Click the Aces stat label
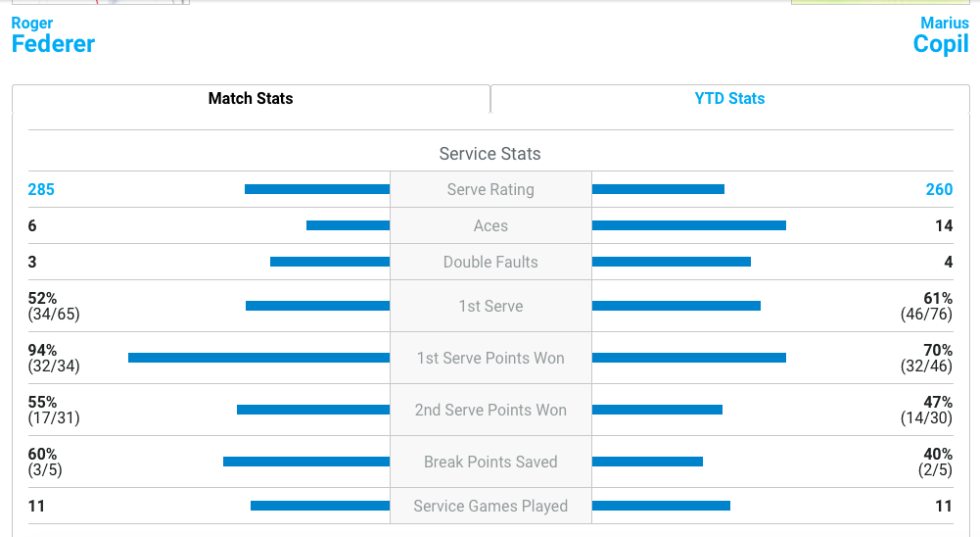 point(490,225)
